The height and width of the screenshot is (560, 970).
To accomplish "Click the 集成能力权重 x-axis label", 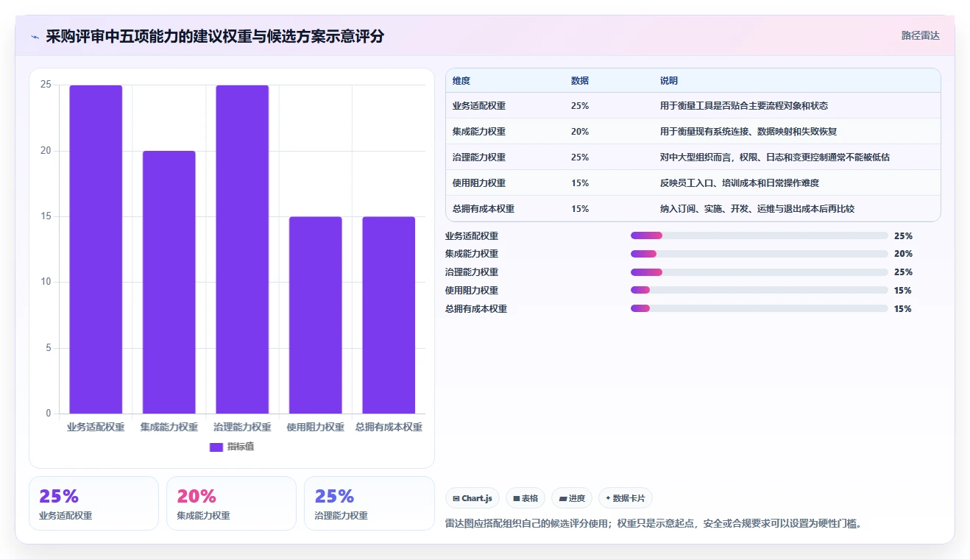I will [169, 428].
